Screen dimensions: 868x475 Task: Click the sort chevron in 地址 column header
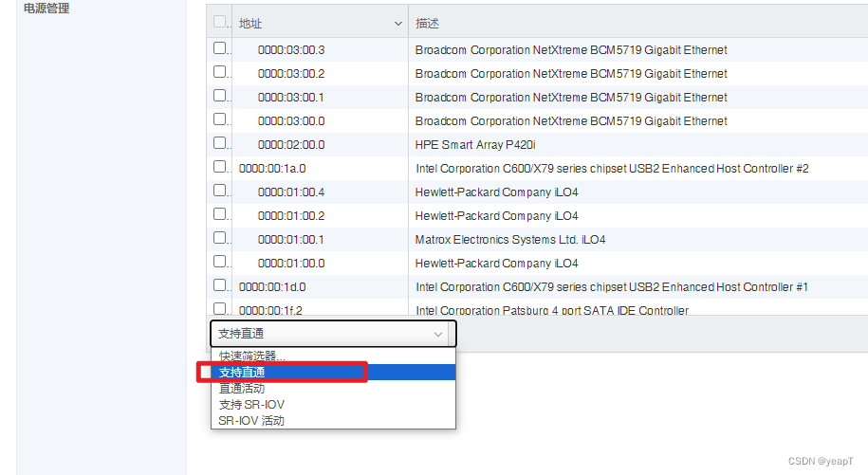tap(397, 24)
